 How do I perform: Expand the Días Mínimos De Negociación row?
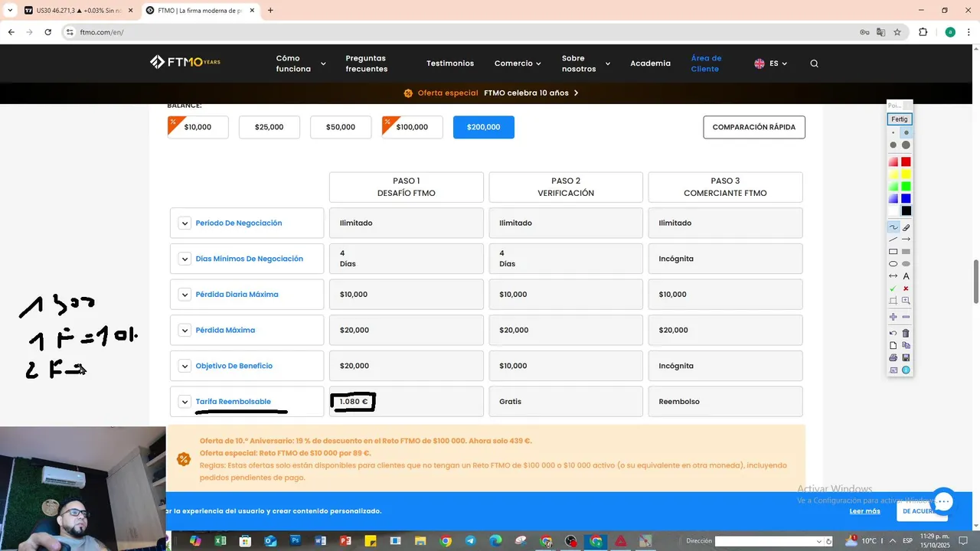pos(185,259)
